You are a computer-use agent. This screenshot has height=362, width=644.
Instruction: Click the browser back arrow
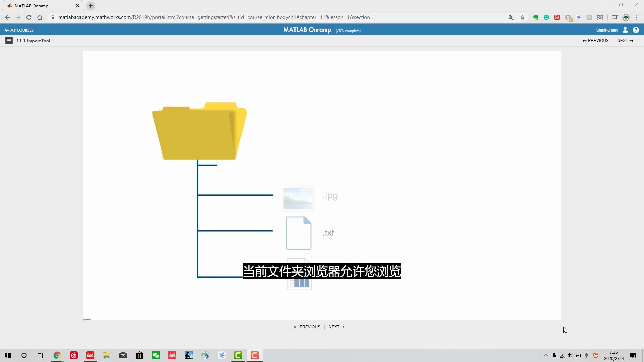point(7,17)
